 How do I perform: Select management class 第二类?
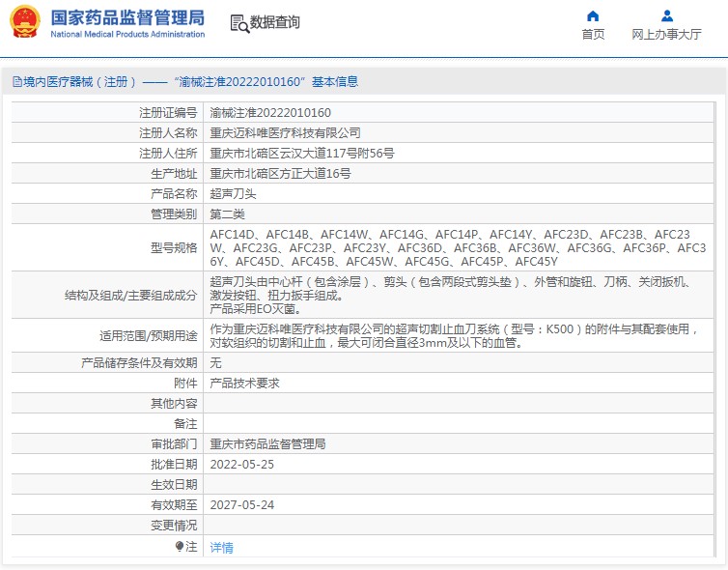[227, 214]
